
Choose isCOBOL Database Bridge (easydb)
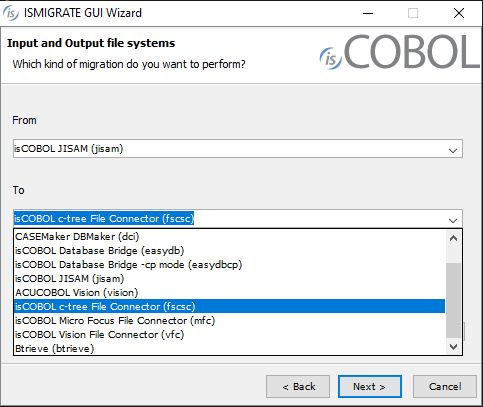(229, 251)
